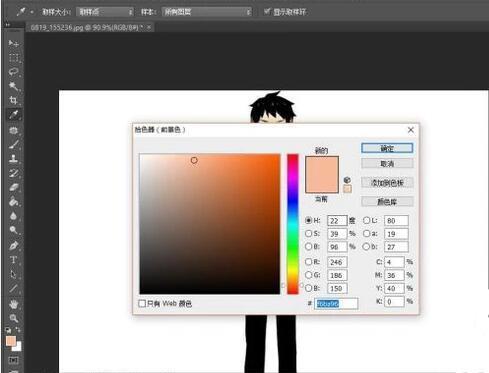Viewport: 489px width, 373px height.
Task: Select the Brush tool
Action: click(13, 144)
